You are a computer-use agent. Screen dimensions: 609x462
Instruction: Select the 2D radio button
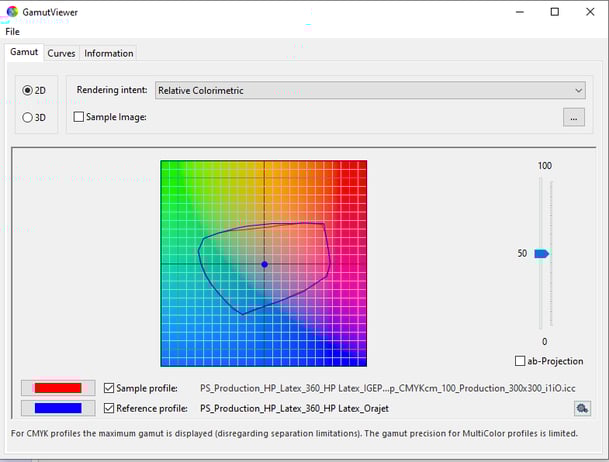point(29,90)
